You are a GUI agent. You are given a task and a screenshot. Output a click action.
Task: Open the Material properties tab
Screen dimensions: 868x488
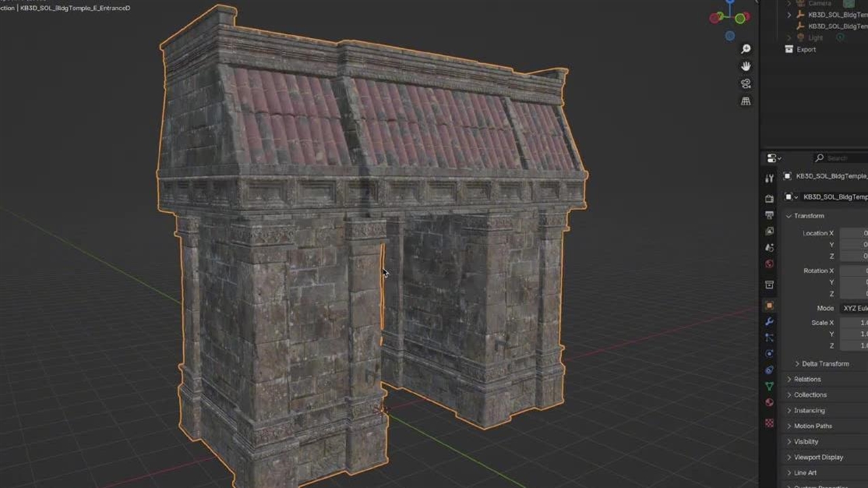769,403
